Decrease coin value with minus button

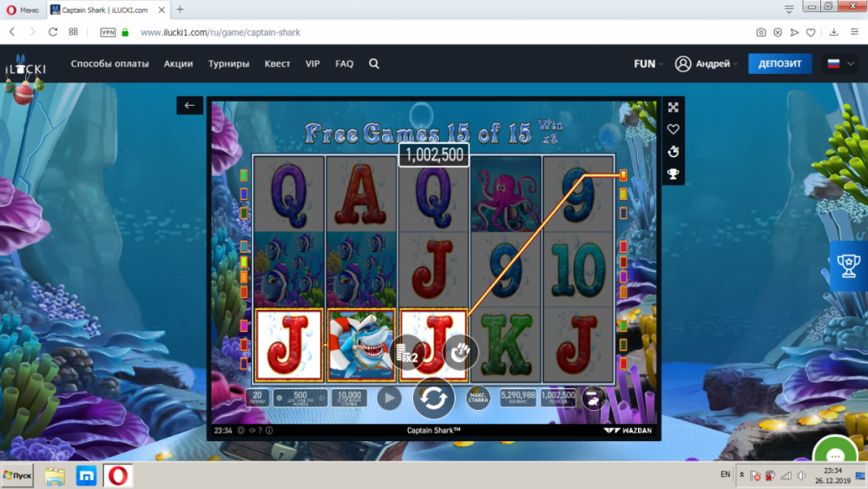pos(279,398)
